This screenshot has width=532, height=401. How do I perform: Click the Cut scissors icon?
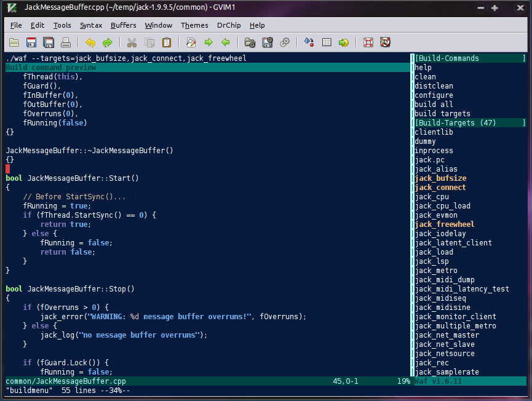coord(132,42)
